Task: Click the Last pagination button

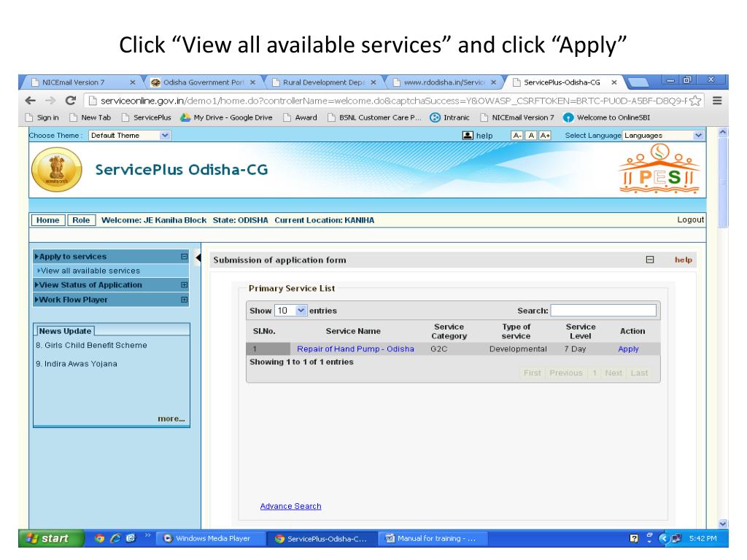Action: (x=639, y=373)
